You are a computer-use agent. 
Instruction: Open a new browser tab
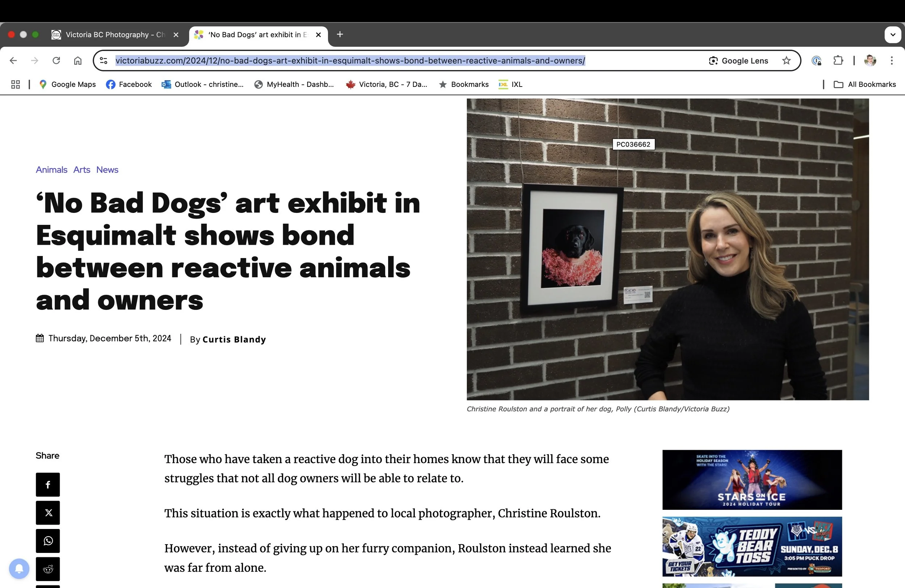340,35
